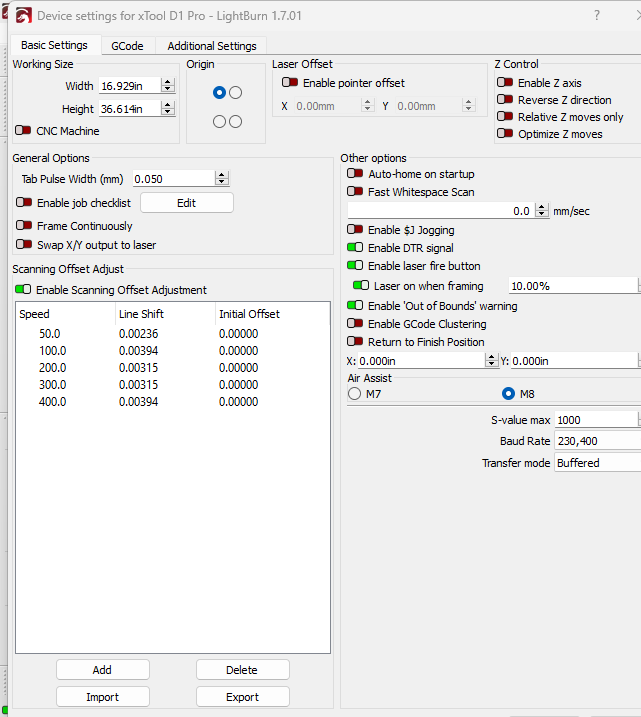Click the Width stepper arrows
Screen dimensions: 641x717
(x=168, y=85)
